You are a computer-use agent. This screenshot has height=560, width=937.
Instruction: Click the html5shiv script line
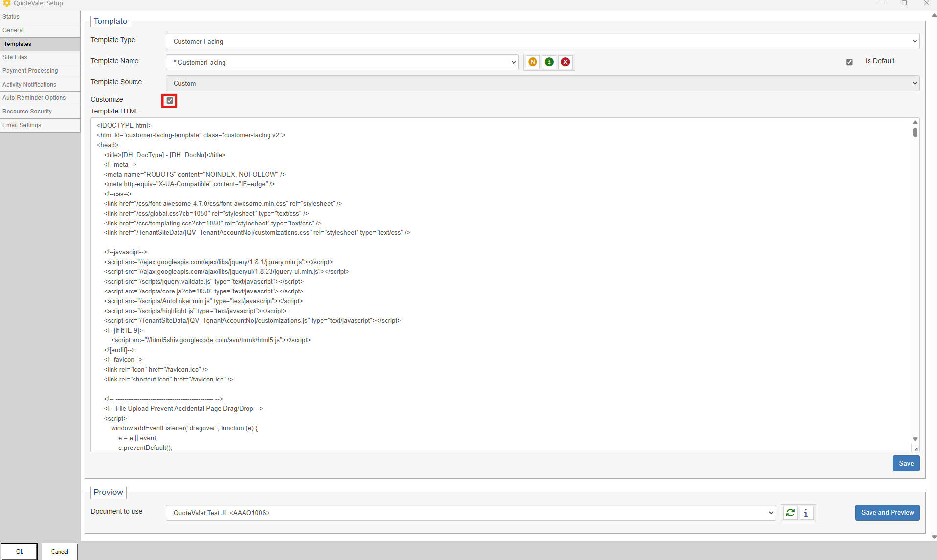pos(211,340)
